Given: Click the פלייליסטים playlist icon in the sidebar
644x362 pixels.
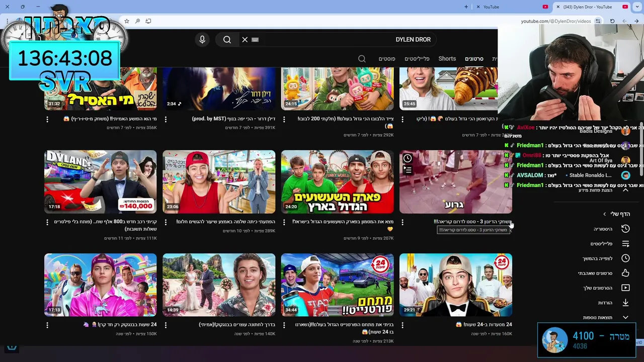Looking at the screenshot, I should pos(625,244).
